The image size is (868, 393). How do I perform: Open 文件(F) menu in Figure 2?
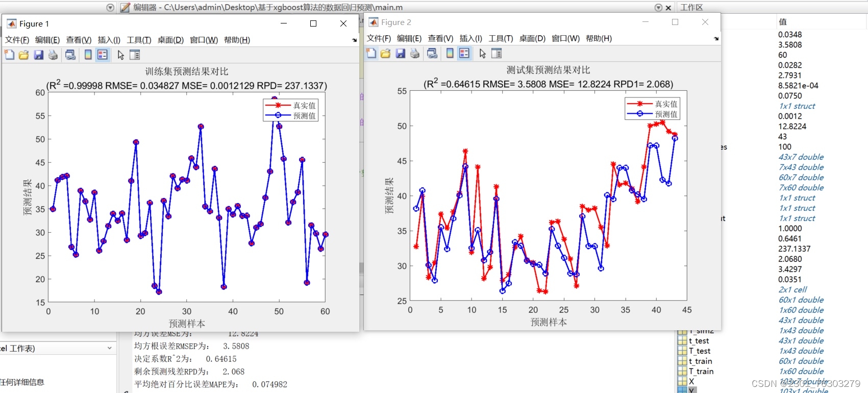point(379,38)
